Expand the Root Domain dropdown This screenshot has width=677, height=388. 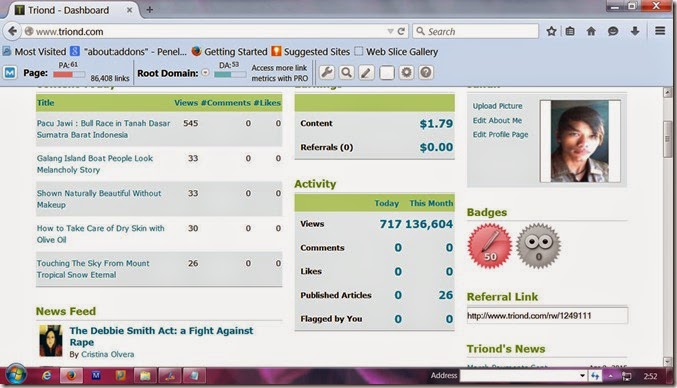(206, 73)
